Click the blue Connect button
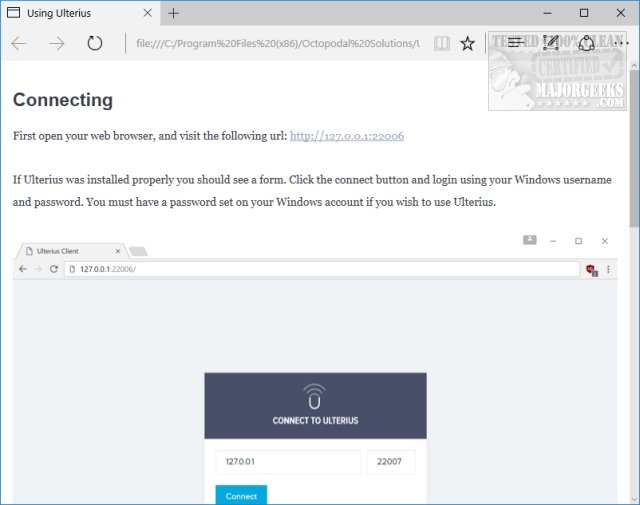Viewport: 640px width, 505px height. pos(241,495)
